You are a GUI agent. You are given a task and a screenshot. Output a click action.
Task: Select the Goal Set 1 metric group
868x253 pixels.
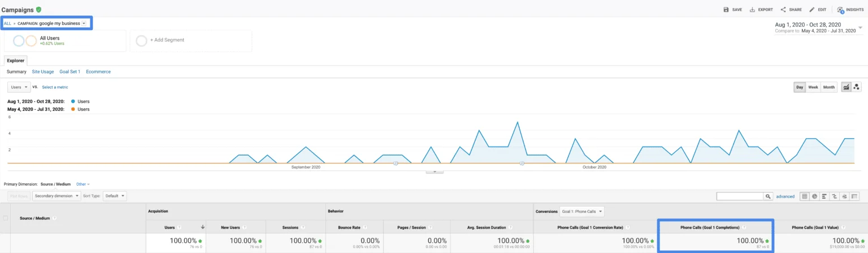tap(70, 72)
